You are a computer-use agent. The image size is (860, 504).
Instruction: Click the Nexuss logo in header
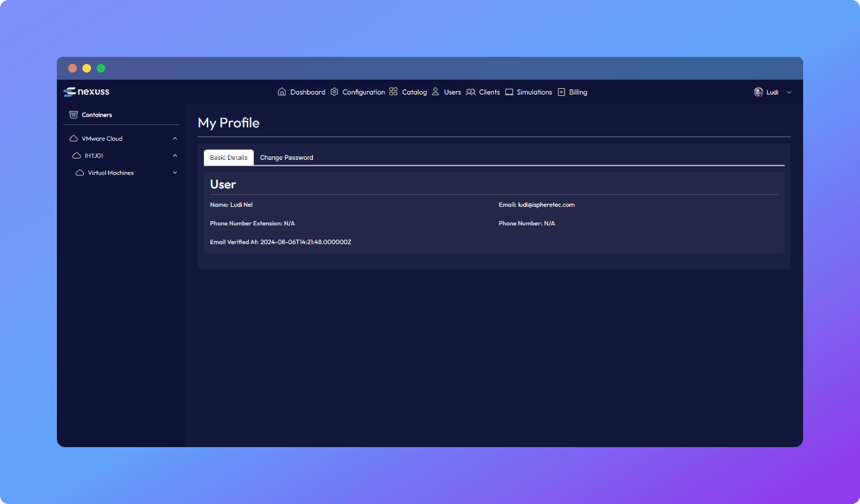(x=86, y=92)
